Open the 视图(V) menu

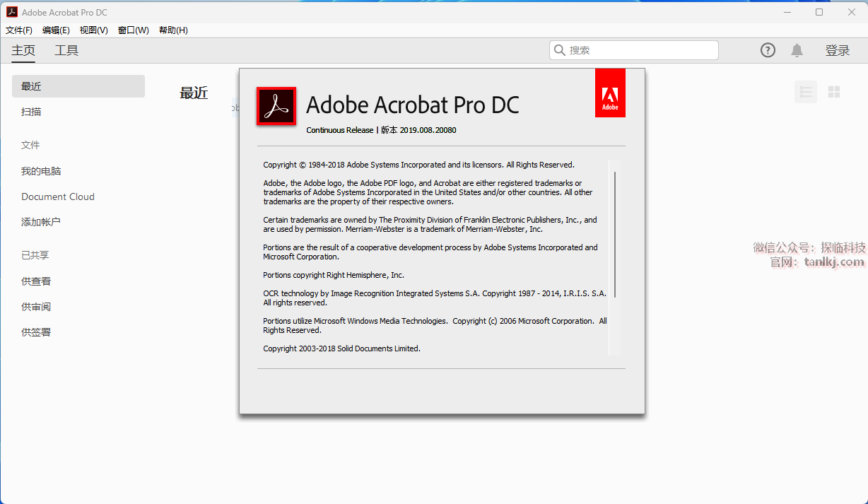click(93, 30)
